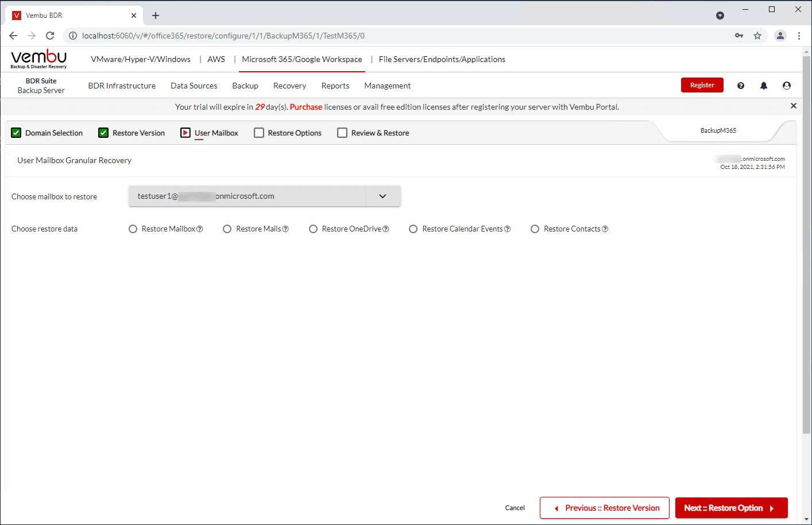Open the Recovery menu
This screenshot has width=812, height=525.
(290, 86)
